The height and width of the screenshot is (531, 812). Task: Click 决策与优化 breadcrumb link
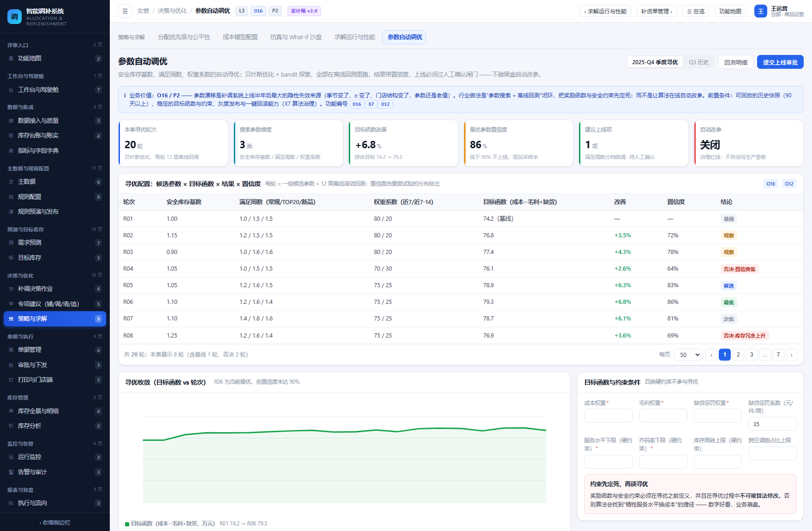[x=172, y=11]
